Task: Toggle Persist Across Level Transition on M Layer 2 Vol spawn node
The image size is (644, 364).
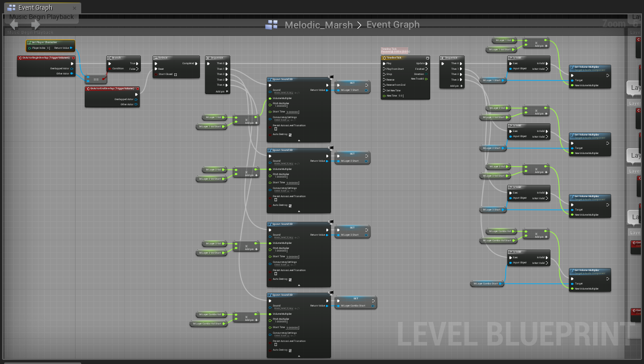Action: [275, 200]
